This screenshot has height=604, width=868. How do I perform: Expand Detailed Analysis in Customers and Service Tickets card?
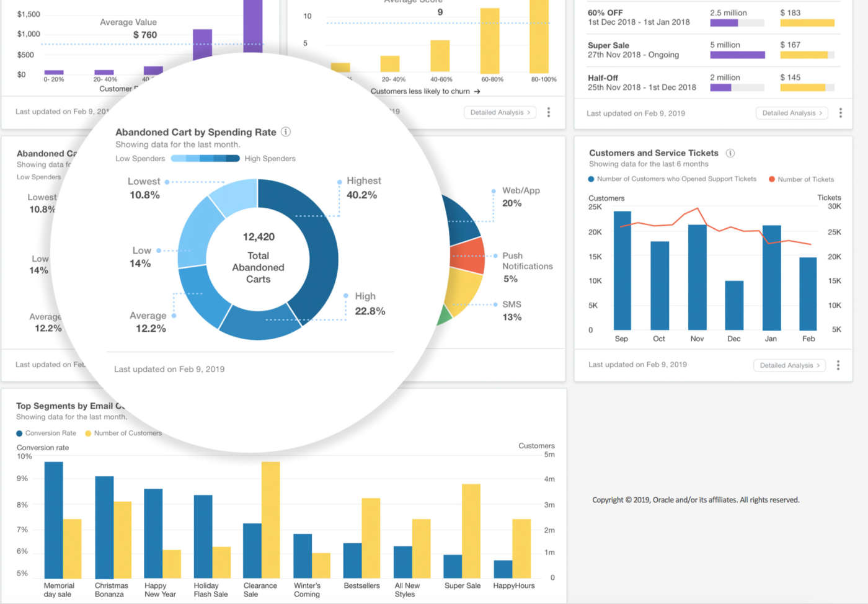coord(789,365)
